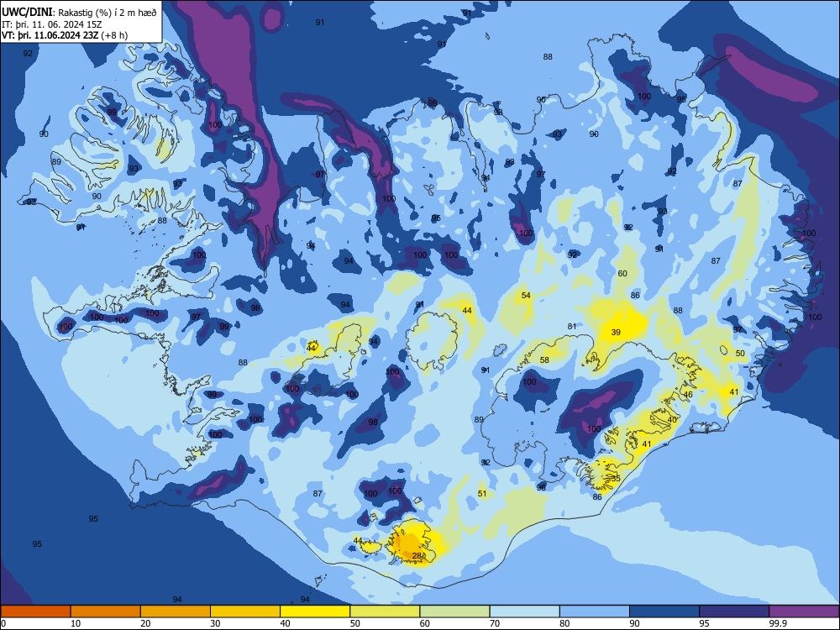Click the "39" humidity value on the map
Image resolution: width=840 pixels, height=630 pixels.
(x=616, y=332)
